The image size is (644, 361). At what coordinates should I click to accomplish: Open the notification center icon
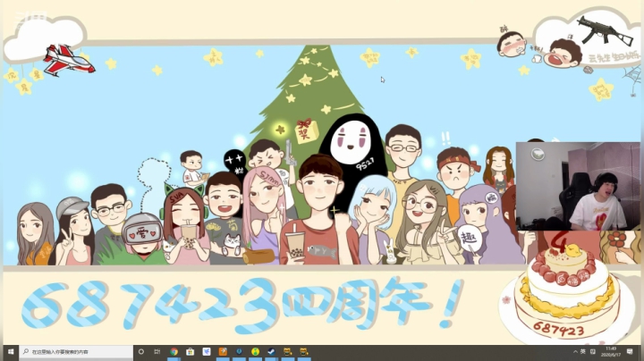pos(630,351)
